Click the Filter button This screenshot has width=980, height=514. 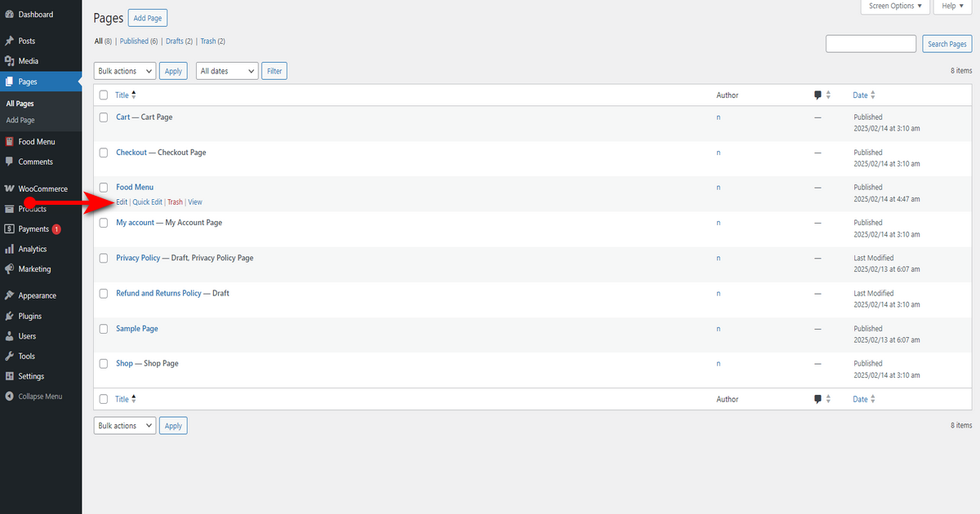[x=274, y=71]
